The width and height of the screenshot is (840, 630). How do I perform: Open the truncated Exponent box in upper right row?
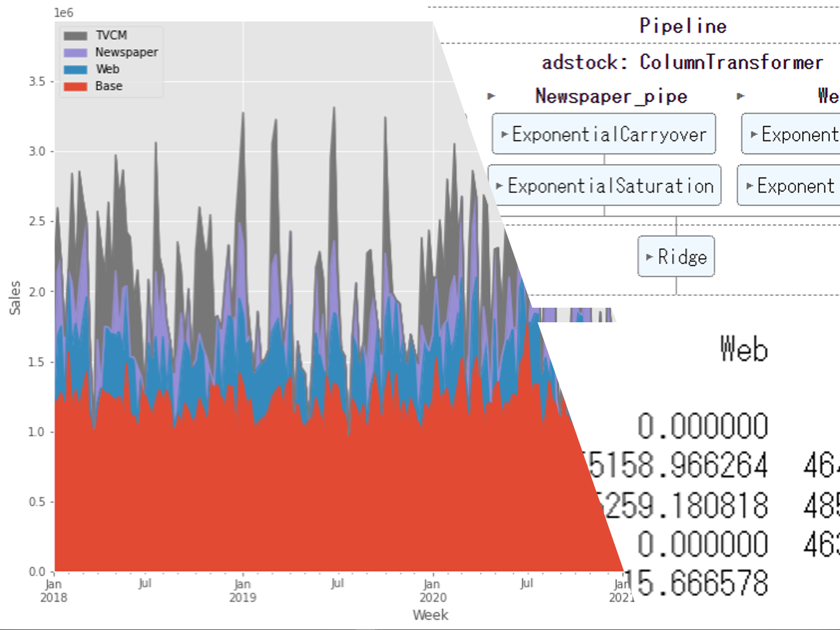click(791, 134)
